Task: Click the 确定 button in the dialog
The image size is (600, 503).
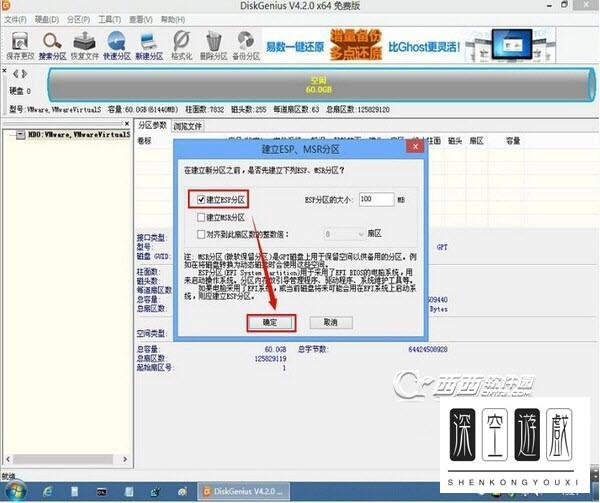Action: click(x=270, y=323)
